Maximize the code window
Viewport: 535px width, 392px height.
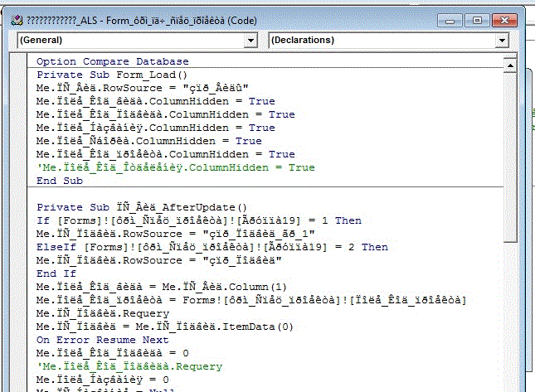click(x=477, y=21)
